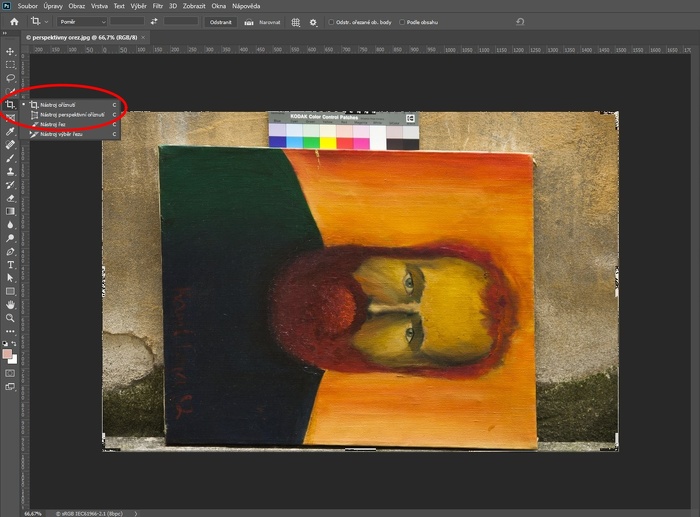Select the Horizontal Type tool
The height and width of the screenshot is (517, 700).
click(x=10, y=264)
